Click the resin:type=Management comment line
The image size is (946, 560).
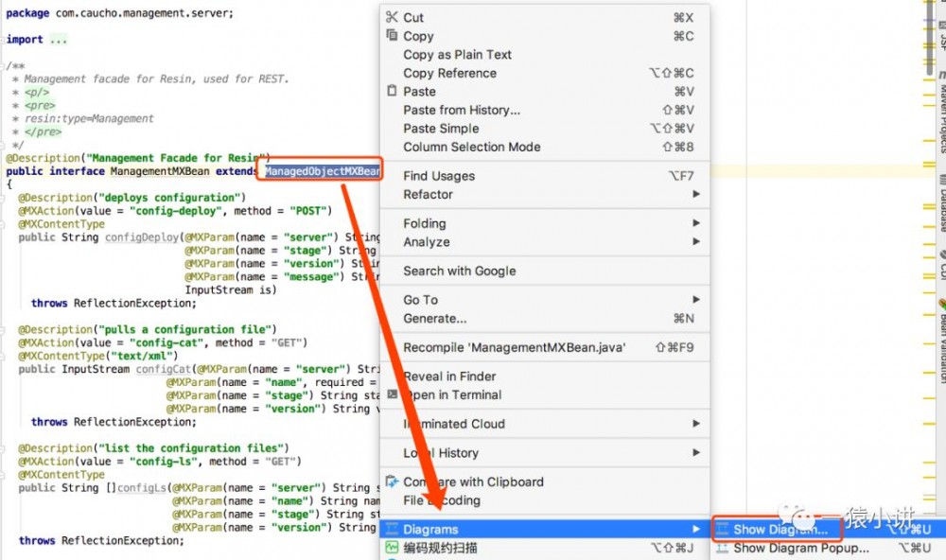[89, 118]
